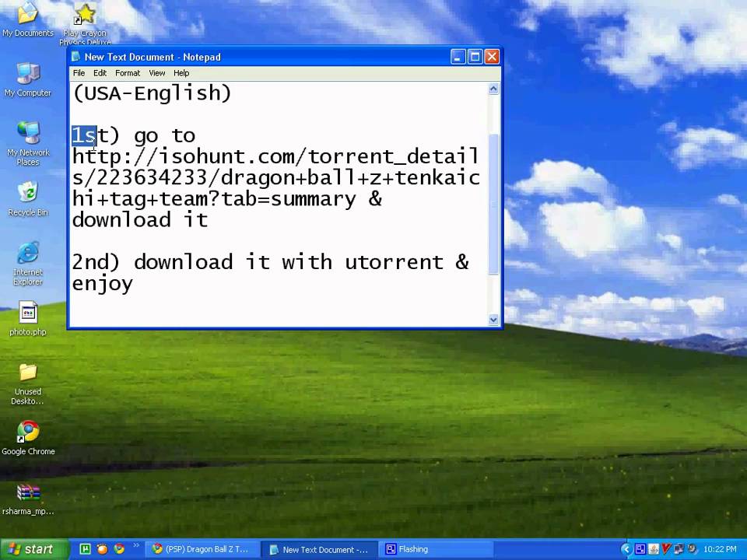Click the orange quick launch icon
Image resolution: width=747 pixels, height=560 pixels.
coord(102,549)
